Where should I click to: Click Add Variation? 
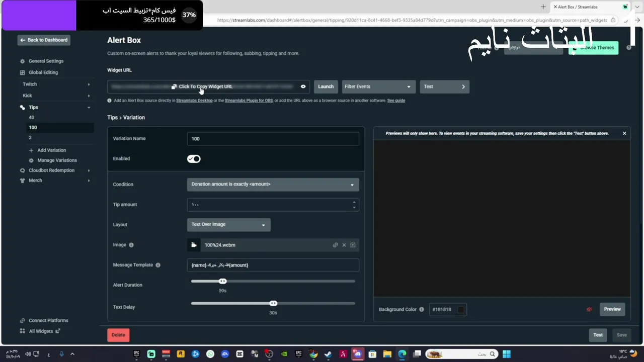coord(51,150)
